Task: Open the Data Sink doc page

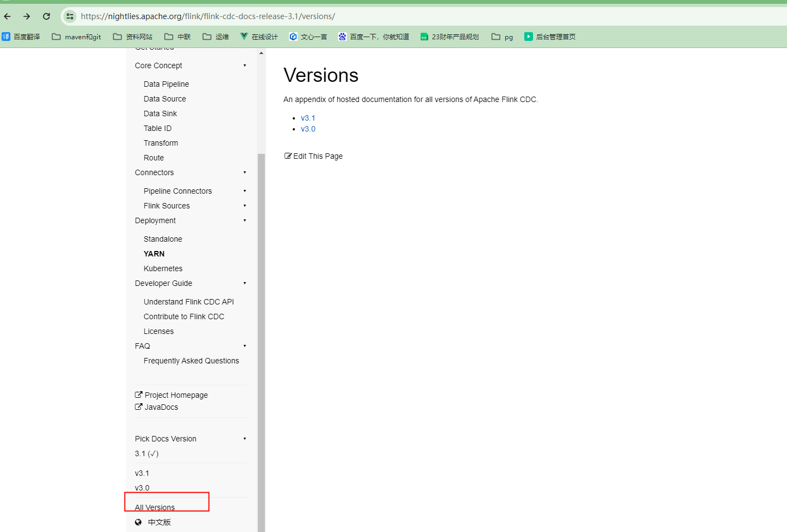Action: [x=160, y=113]
